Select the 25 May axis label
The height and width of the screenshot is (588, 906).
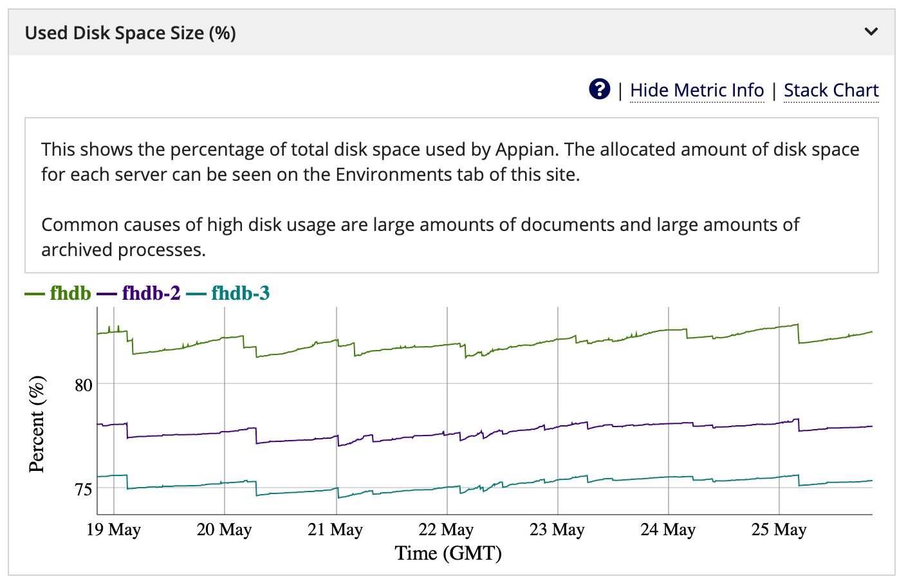pyautogui.click(x=779, y=529)
